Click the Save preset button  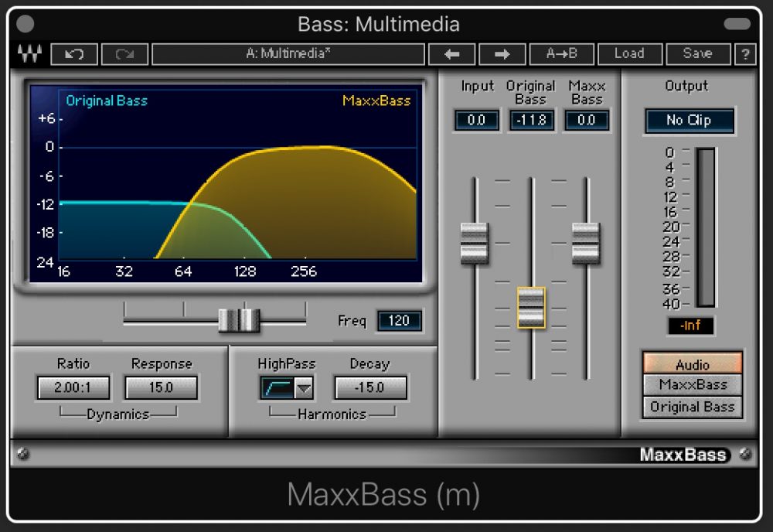click(x=697, y=54)
